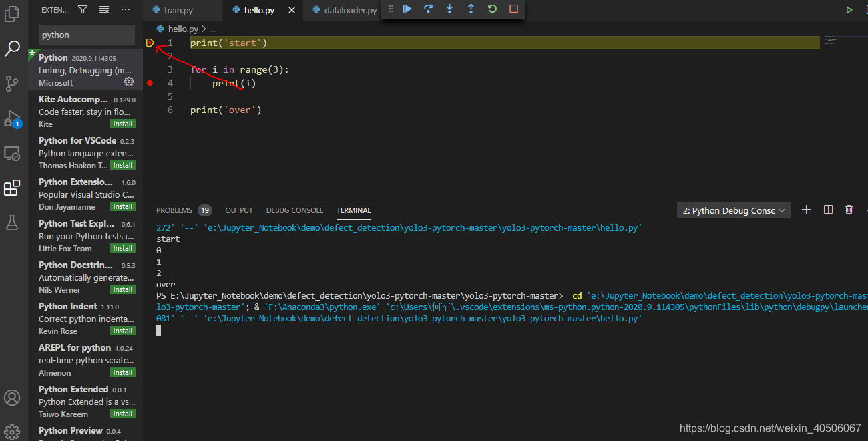Open the Search view icon
The width and height of the screenshot is (868, 441).
click(12, 48)
